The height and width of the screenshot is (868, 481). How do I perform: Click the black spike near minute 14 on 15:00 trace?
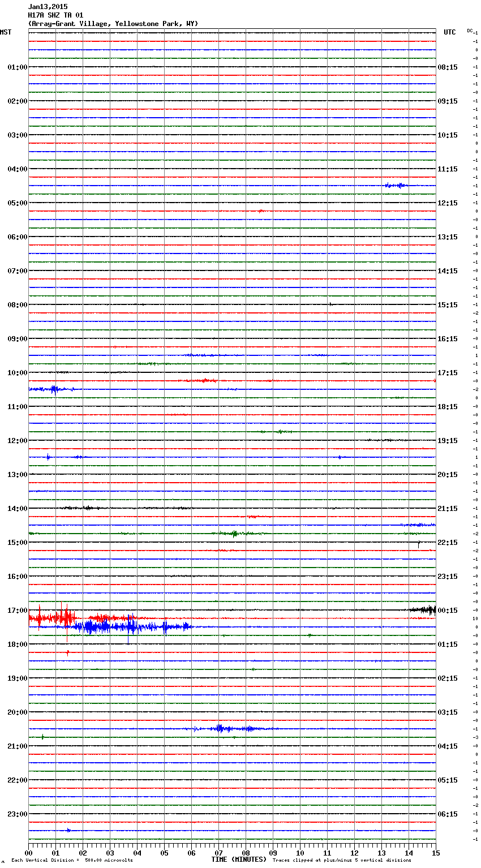pos(419,544)
